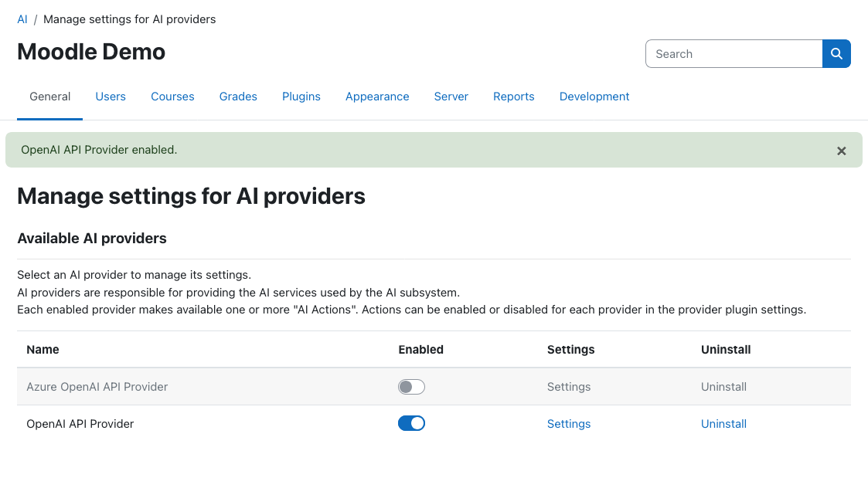868x488 pixels.
Task: Open the Appearance tab
Action: (x=377, y=97)
